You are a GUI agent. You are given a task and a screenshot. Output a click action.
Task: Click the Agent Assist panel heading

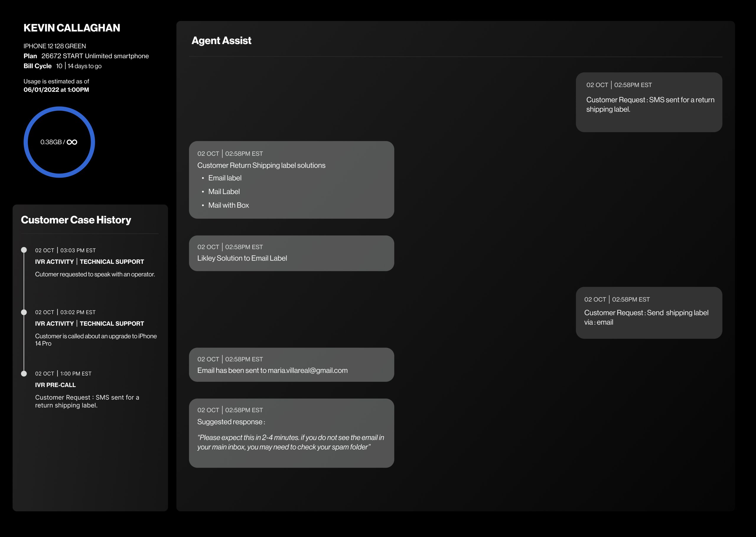tap(221, 40)
